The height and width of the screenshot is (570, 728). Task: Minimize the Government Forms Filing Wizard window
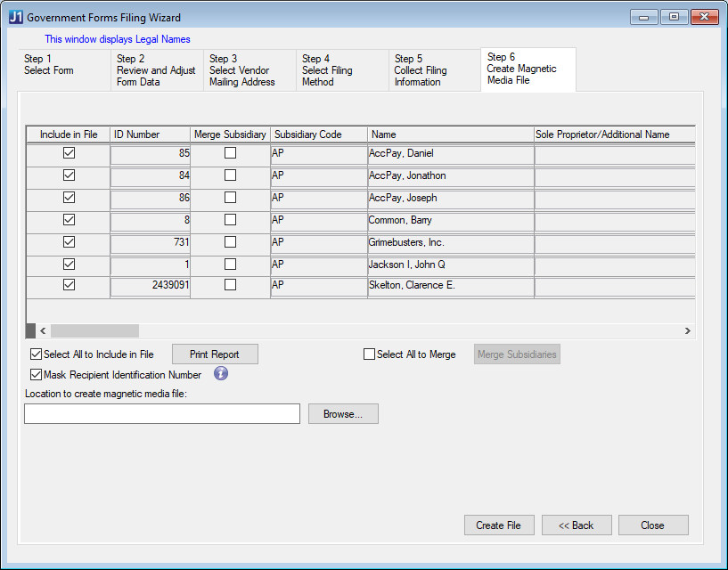click(644, 17)
